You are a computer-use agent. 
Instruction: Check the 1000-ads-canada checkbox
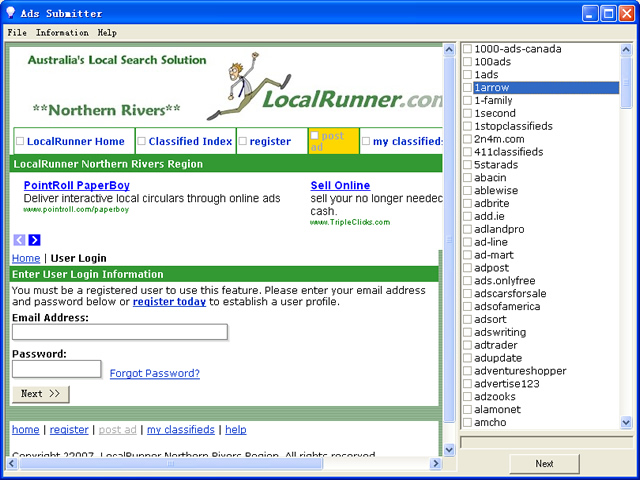pos(467,49)
